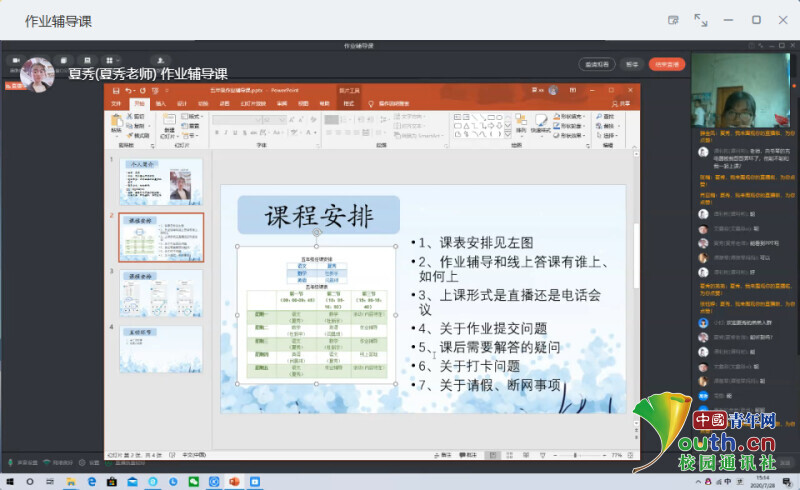Toggle the 备注 notes pane in status bar
Viewport: 800px width, 490px height.
point(445,454)
